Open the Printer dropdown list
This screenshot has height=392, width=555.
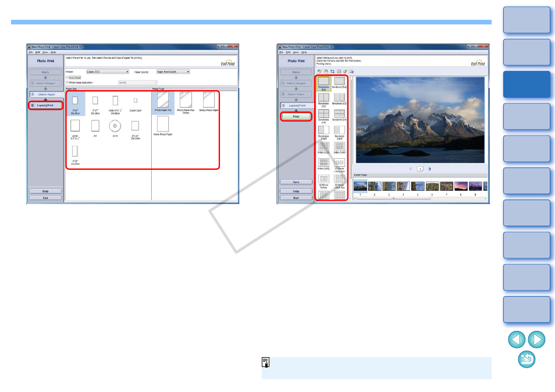point(108,72)
